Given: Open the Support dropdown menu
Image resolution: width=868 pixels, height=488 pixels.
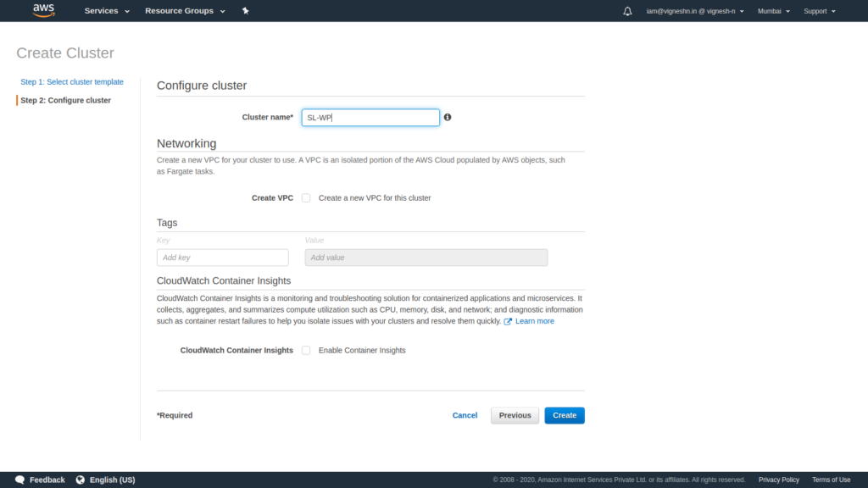Looking at the screenshot, I should click(x=820, y=11).
